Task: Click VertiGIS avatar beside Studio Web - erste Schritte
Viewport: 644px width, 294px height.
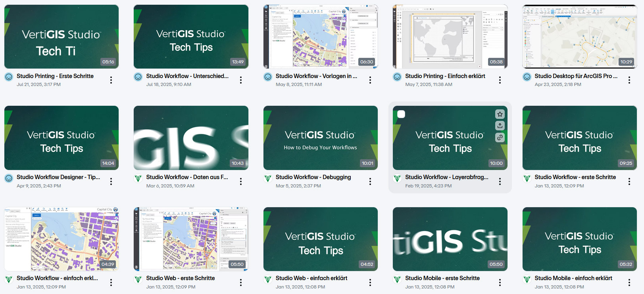Action: [x=138, y=279]
